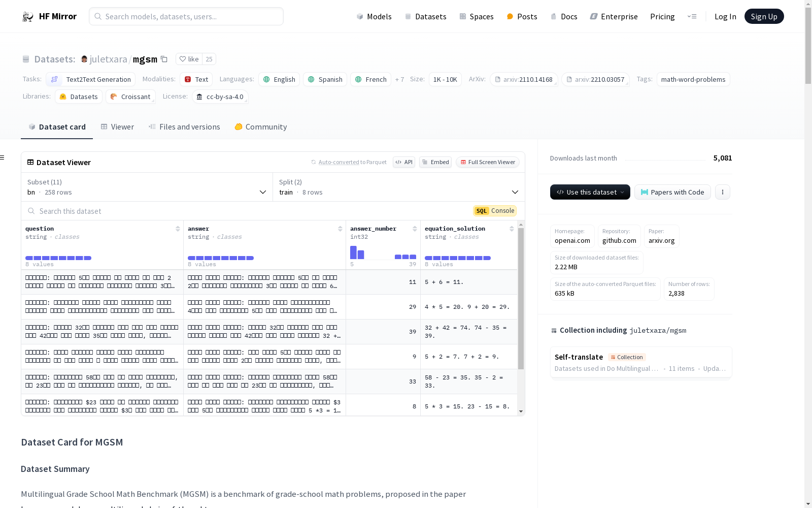Open the github.com repository link
This screenshot has height=508, width=812.
point(619,236)
